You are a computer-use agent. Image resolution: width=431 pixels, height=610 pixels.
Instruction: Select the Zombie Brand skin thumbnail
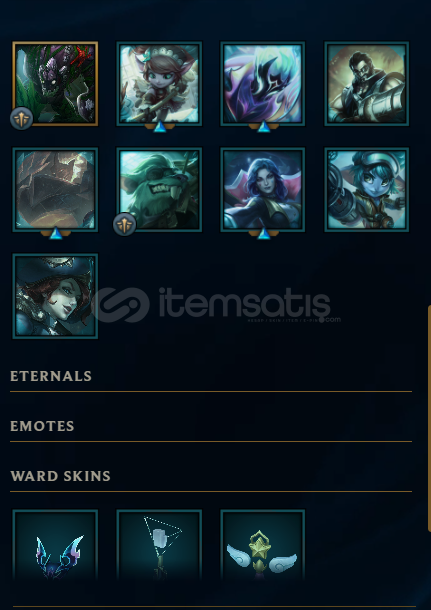pyautogui.click(x=55, y=84)
